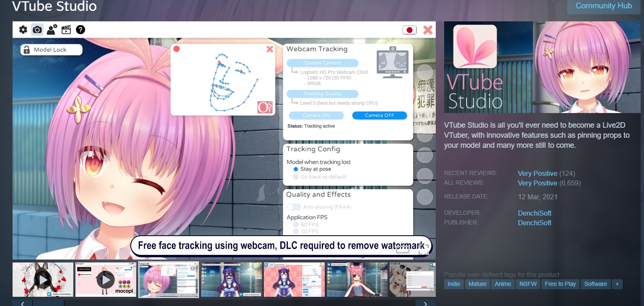The image size is (644, 306).
Task: Click Very Positive recent reviews link
Action: [538, 173]
